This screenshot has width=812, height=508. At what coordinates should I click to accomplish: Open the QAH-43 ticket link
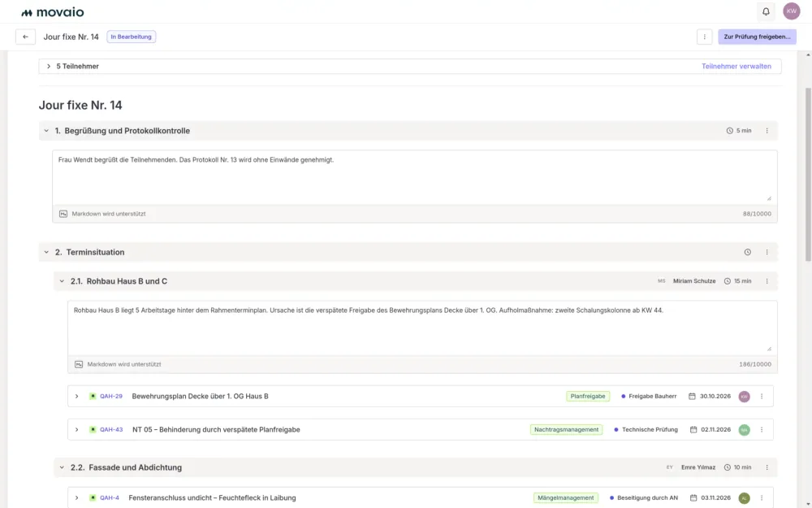[x=110, y=430]
